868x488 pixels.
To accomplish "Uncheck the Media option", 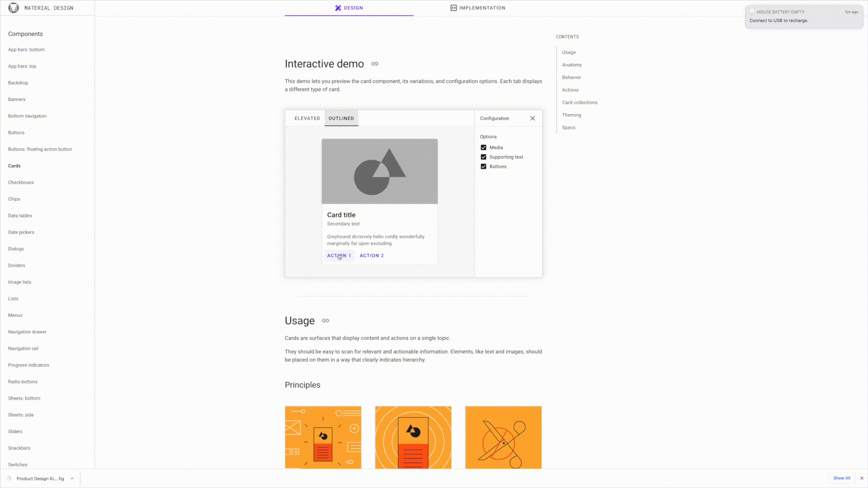I will pos(483,147).
